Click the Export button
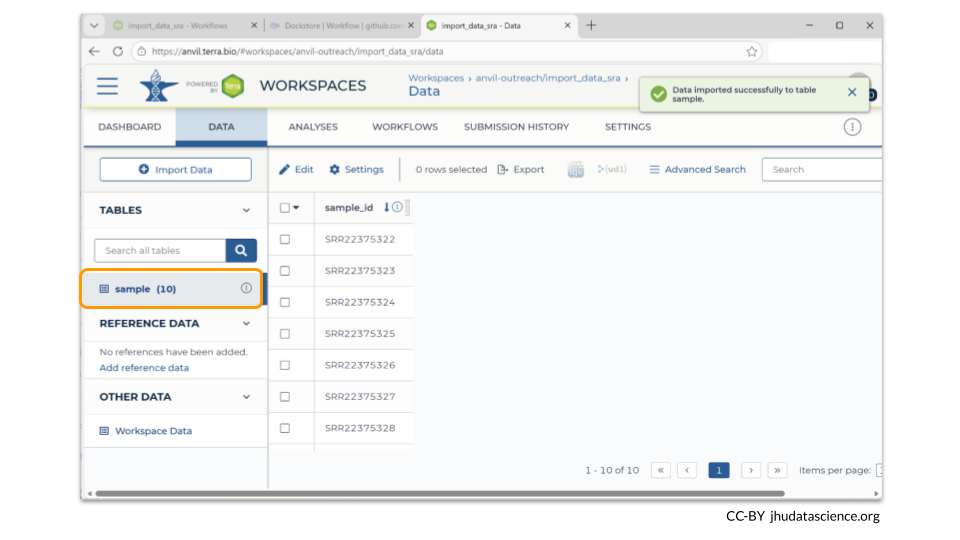The height and width of the screenshot is (540, 960). (521, 170)
